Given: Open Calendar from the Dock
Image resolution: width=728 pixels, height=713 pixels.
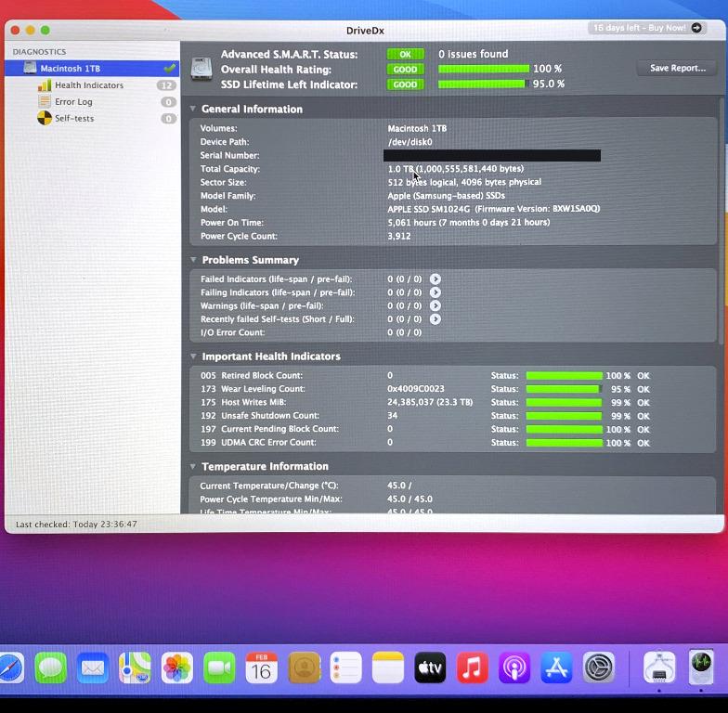Looking at the screenshot, I should [x=262, y=668].
